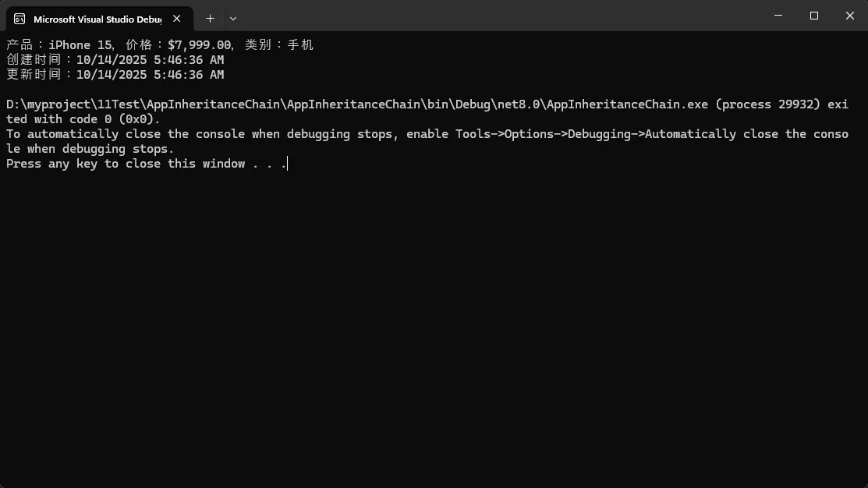The image size is (868, 488).
Task: Click the "when debugging stops." line
Action: 101,149
